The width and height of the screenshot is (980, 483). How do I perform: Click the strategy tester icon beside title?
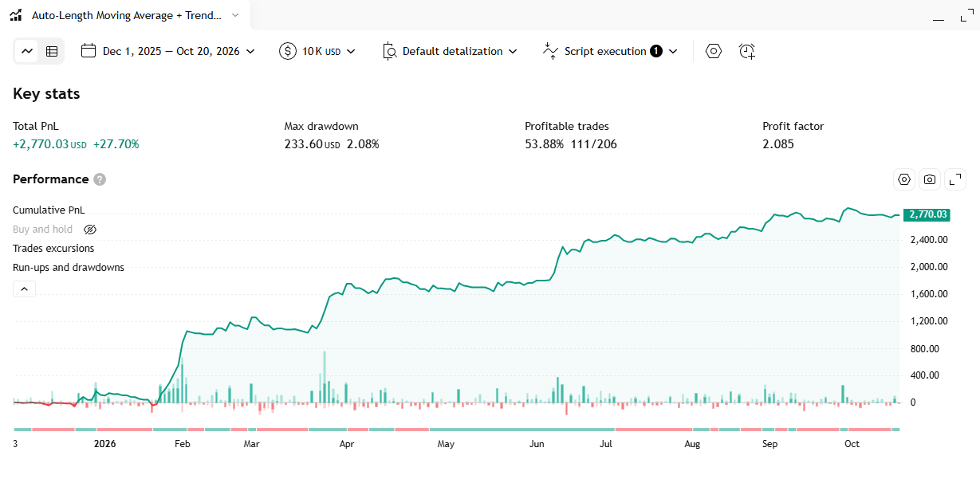(x=16, y=15)
